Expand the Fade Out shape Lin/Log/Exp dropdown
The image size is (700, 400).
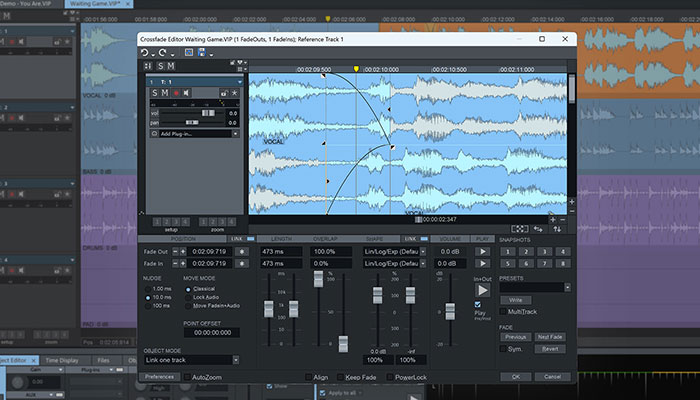[x=392, y=250]
